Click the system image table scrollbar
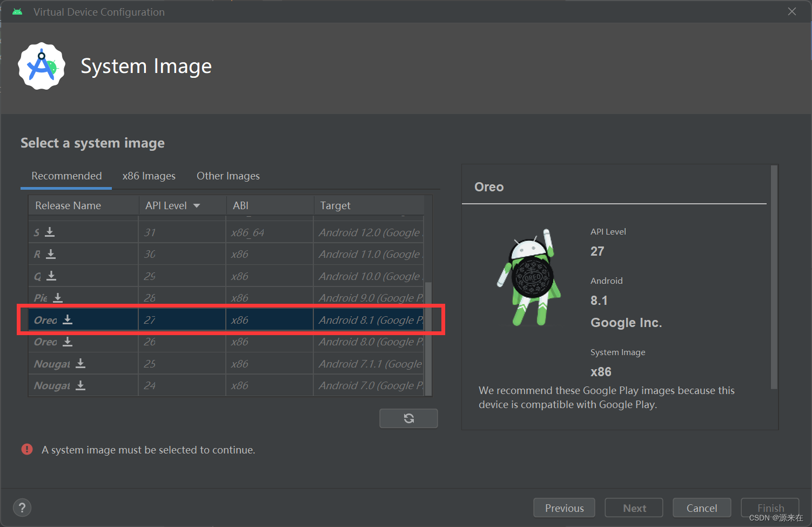 428,338
